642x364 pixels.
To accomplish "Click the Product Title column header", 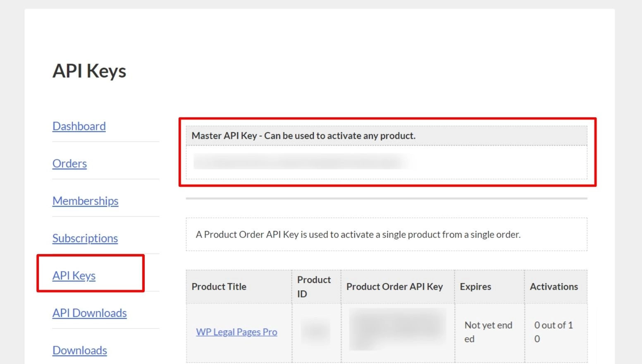I will pos(219,286).
